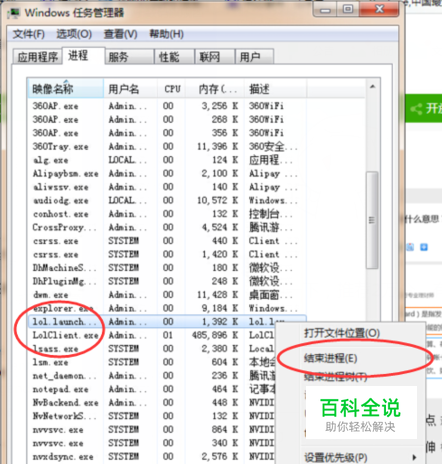Maximize the Task Manager window
Screen dimensions: 442x464
[x=348, y=9]
